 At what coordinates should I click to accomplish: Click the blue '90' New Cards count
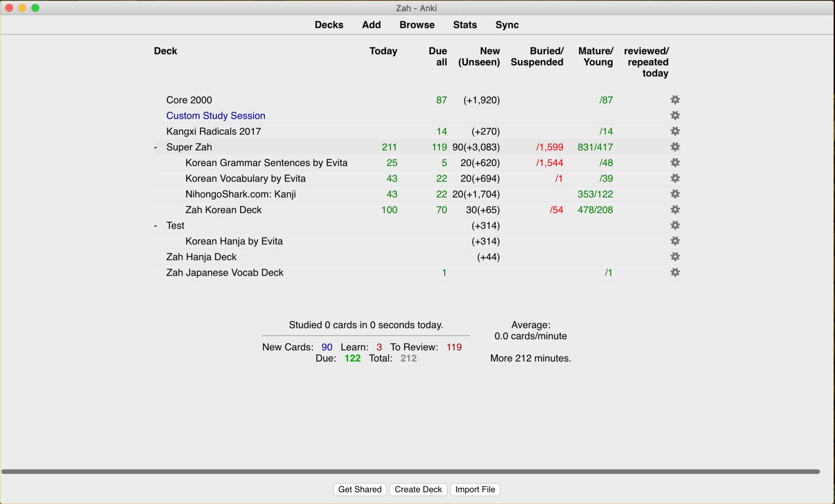[x=327, y=347]
